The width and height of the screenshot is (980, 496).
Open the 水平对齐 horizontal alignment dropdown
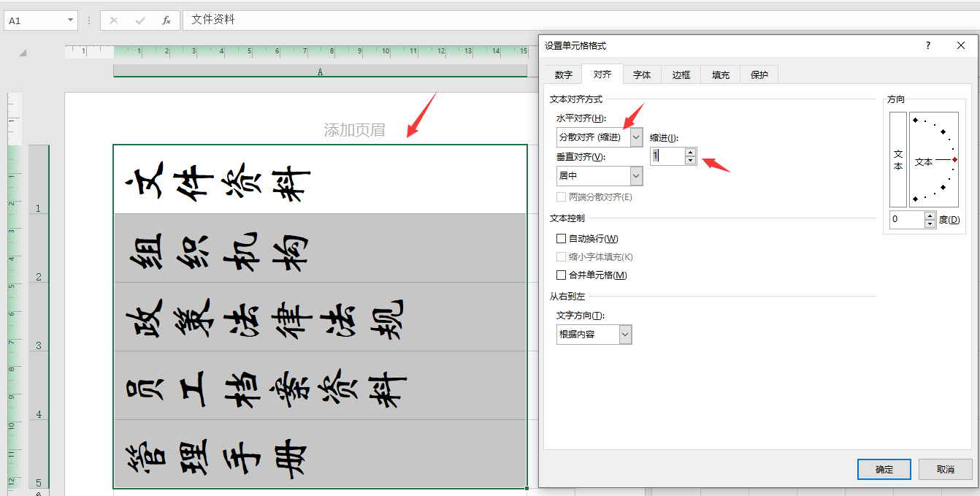click(636, 137)
